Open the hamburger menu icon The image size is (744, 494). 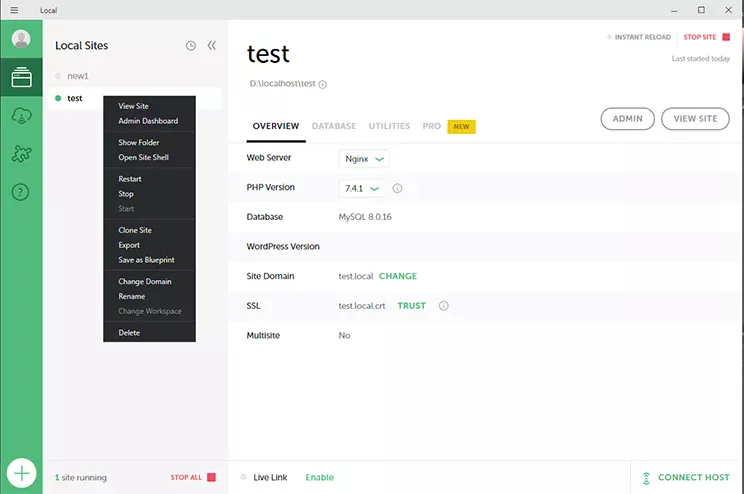(14, 10)
